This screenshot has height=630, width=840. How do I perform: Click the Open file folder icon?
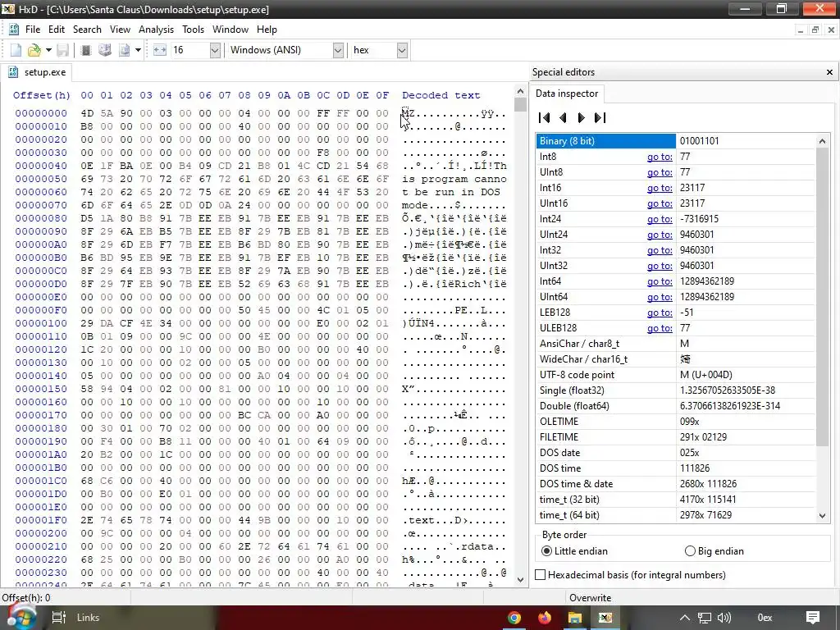click(x=34, y=50)
